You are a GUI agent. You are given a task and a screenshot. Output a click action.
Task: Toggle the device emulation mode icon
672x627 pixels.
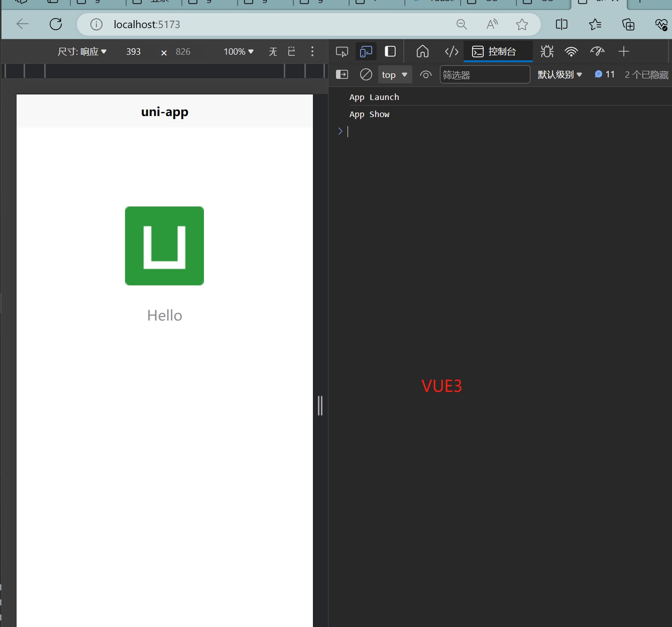[x=366, y=51]
